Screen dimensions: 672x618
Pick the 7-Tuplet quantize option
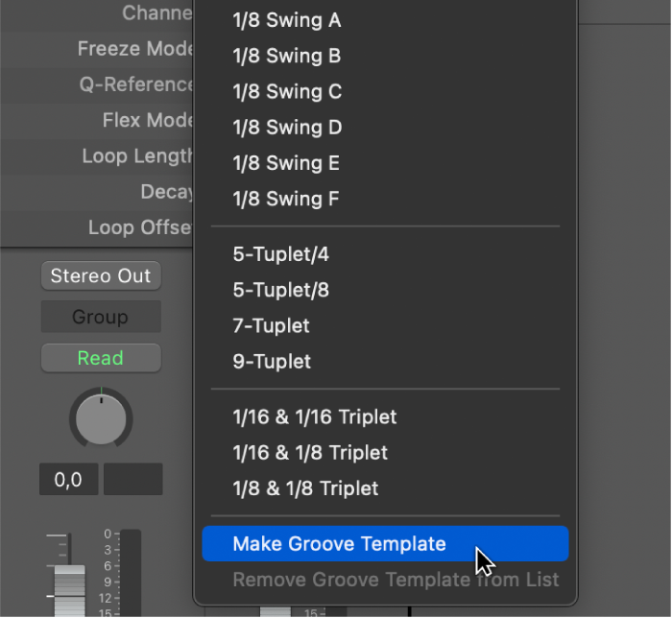[x=272, y=325]
